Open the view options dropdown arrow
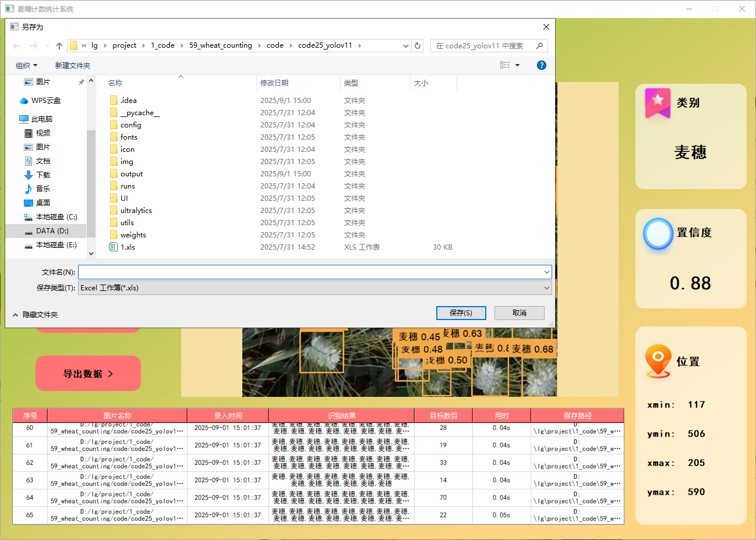Viewport: 756px width, 540px height. tap(517, 65)
